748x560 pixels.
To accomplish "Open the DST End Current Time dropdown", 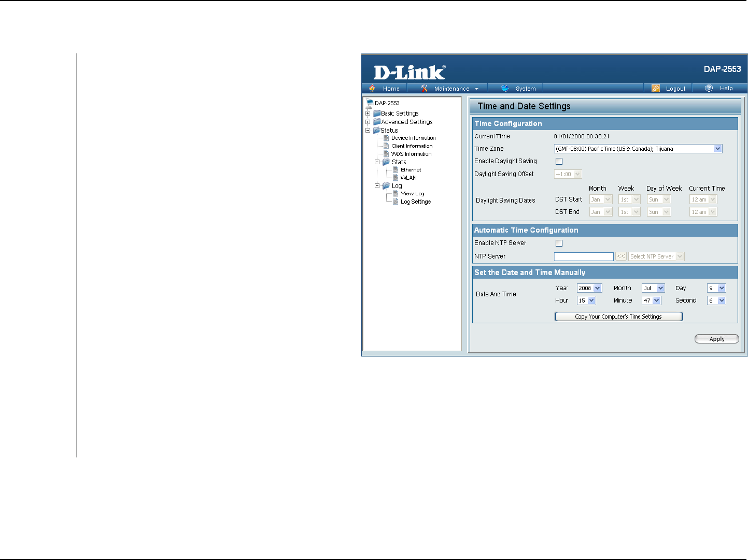I will (x=703, y=212).
